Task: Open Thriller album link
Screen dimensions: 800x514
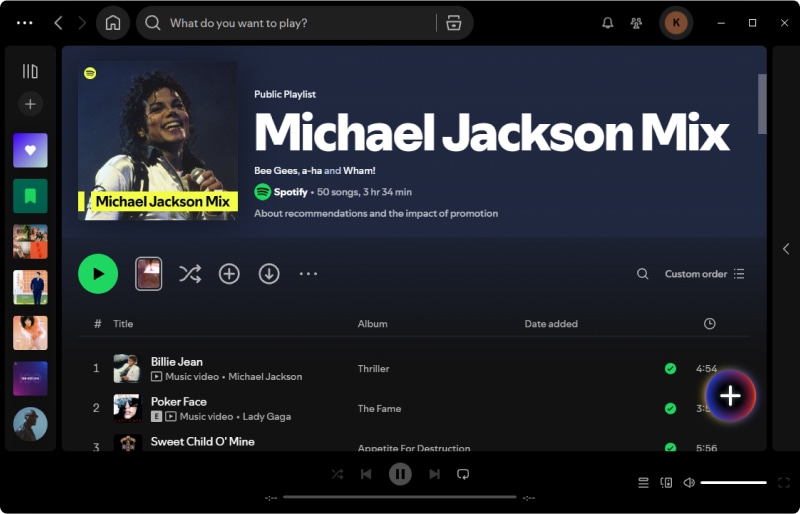Action: [373, 369]
